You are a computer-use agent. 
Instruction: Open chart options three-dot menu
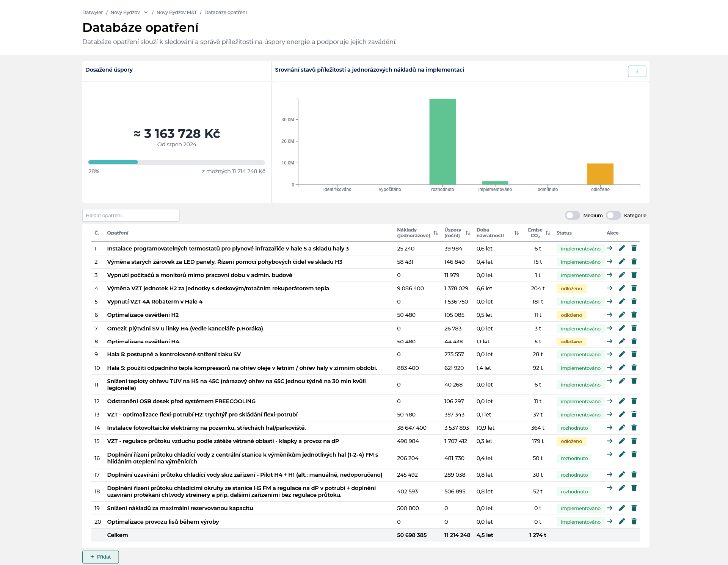[x=637, y=71]
